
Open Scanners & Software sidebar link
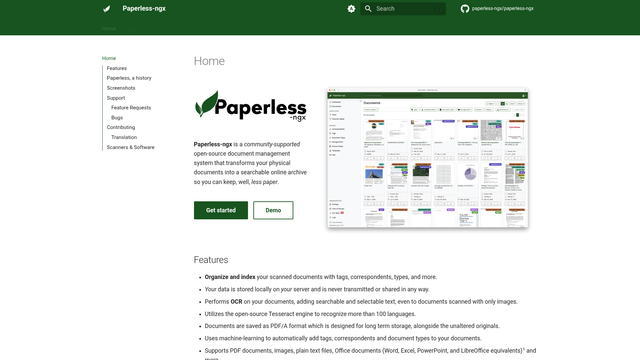131,147
